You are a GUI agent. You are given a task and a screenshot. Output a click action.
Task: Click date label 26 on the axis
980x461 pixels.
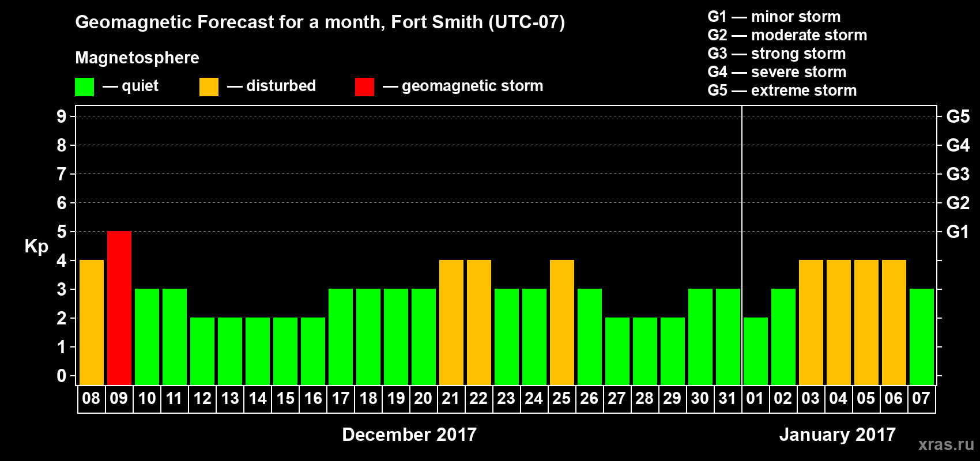[x=589, y=398]
